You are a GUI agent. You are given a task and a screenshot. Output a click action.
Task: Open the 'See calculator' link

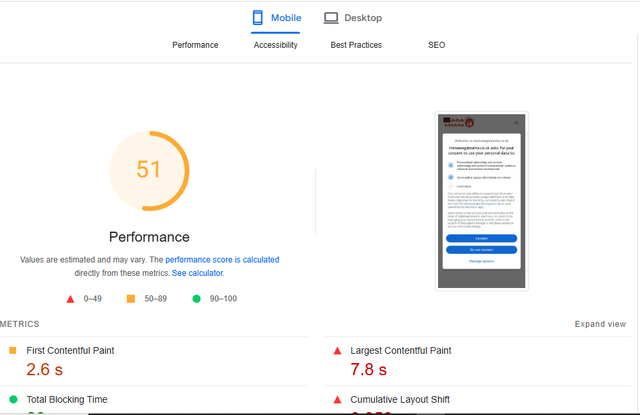[198, 273]
